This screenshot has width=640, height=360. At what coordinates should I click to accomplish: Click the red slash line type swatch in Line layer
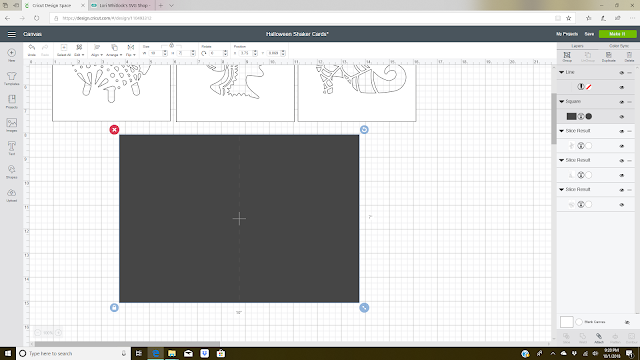[589, 87]
